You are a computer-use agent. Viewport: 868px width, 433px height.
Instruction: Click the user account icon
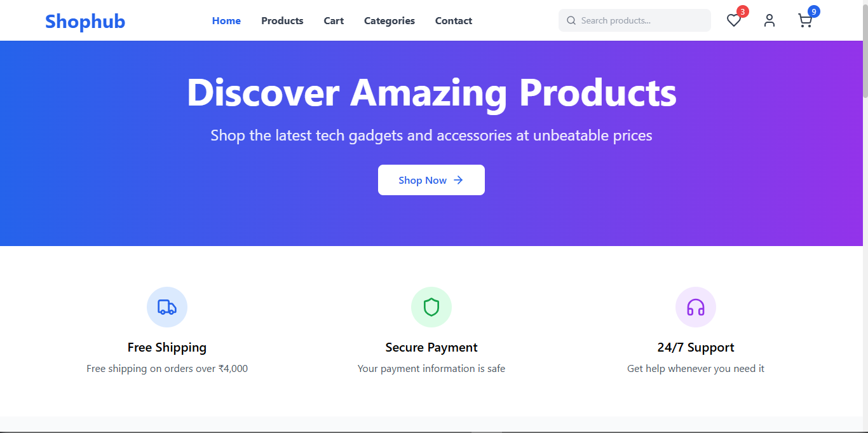click(x=770, y=20)
